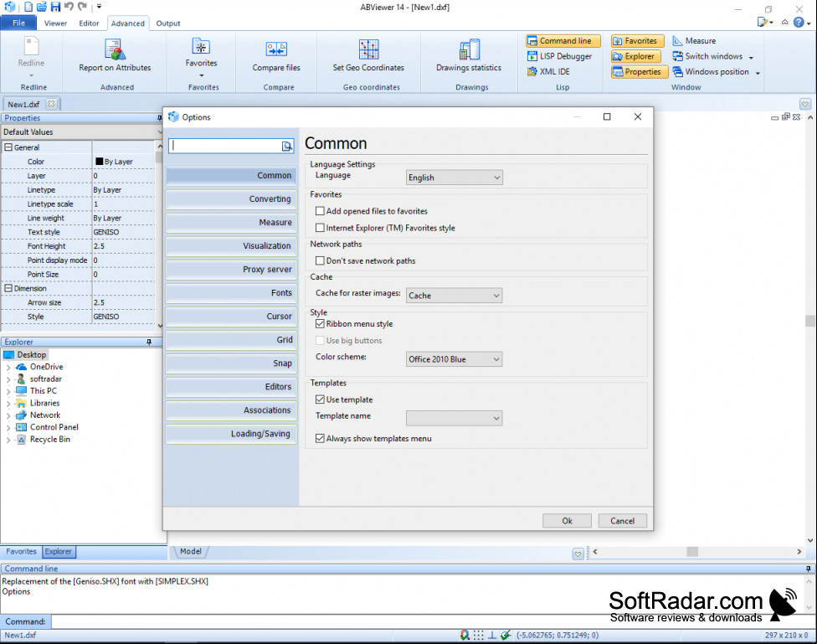Image resolution: width=817 pixels, height=644 pixels.
Task: Select the Favorites tab below Explorer panel
Action: [22, 552]
